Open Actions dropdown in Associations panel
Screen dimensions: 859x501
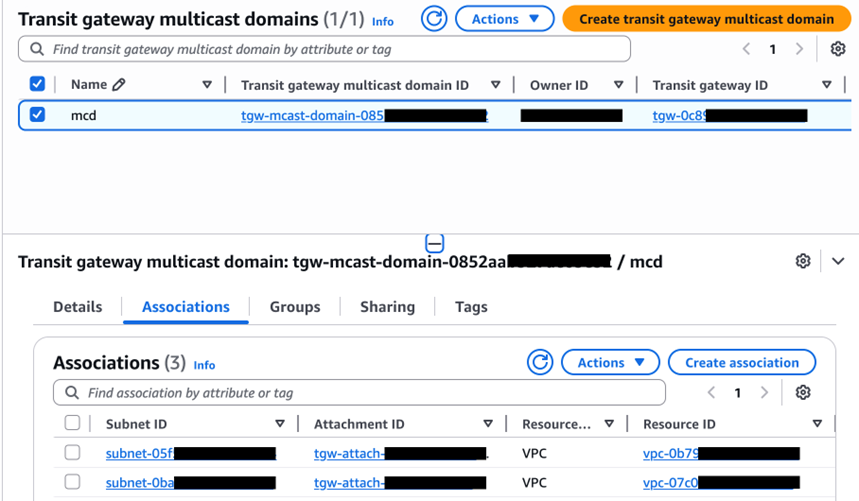[x=610, y=362]
